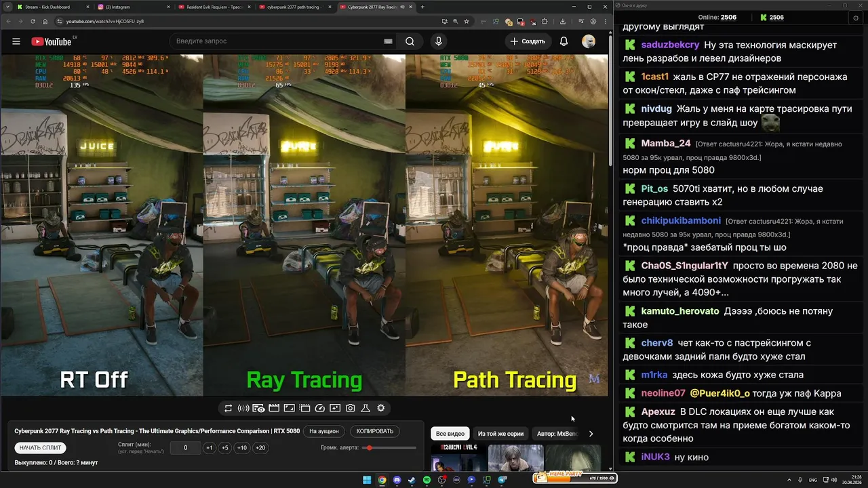Screen dimensions: 868x488
Task: Click chat username Apexuz
Action: click(658, 411)
